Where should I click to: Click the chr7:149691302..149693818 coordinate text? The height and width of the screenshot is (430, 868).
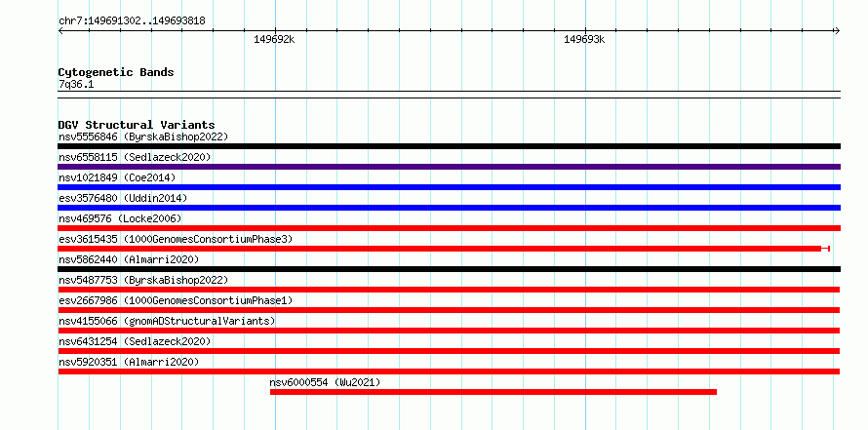click(x=132, y=21)
